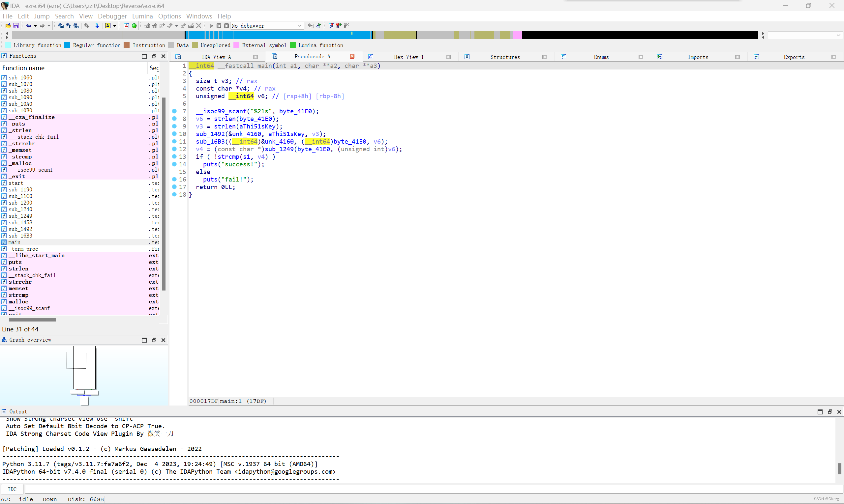This screenshot has height=504, width=844.
Task: Click the Open file toolbar icon
Action: click(x=8, y=26)
